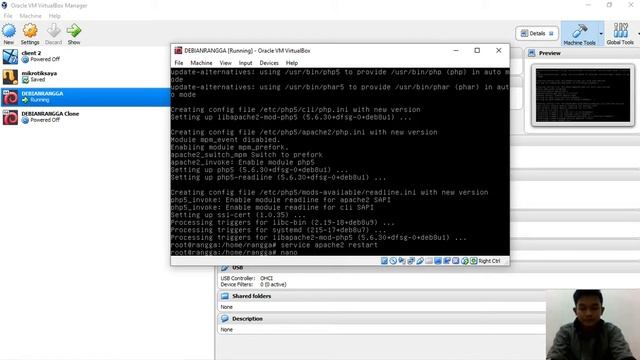Click the video capture status bar indicator
640x360 pixels.
(x=447, y=261)
